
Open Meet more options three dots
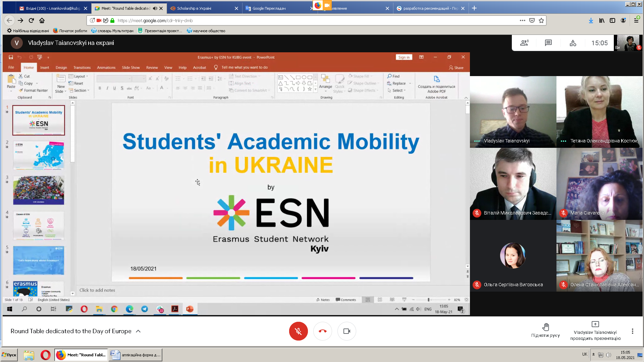pyautogui.click(x=633, y=331)
